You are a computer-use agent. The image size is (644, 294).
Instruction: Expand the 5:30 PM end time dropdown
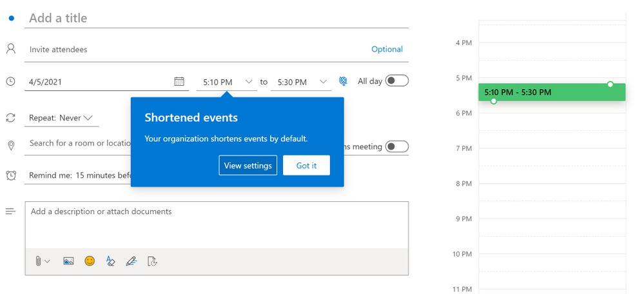click(x=300, y=82)
